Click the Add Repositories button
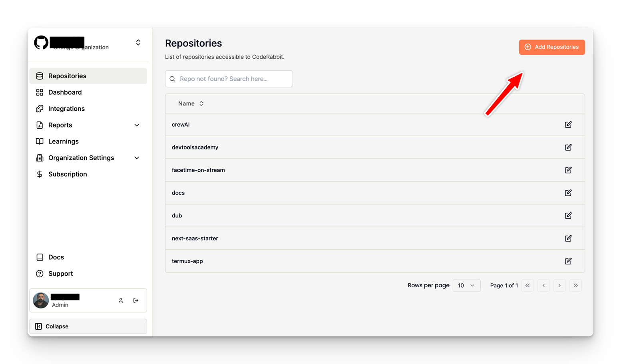This screenshot has height=364, width=621. click(x=551, y=47)
